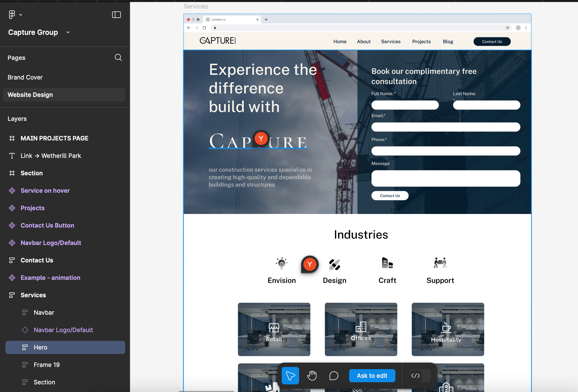Click the Craft building icon
This screenshot has height=392, width=578.
tap(387, 263)
